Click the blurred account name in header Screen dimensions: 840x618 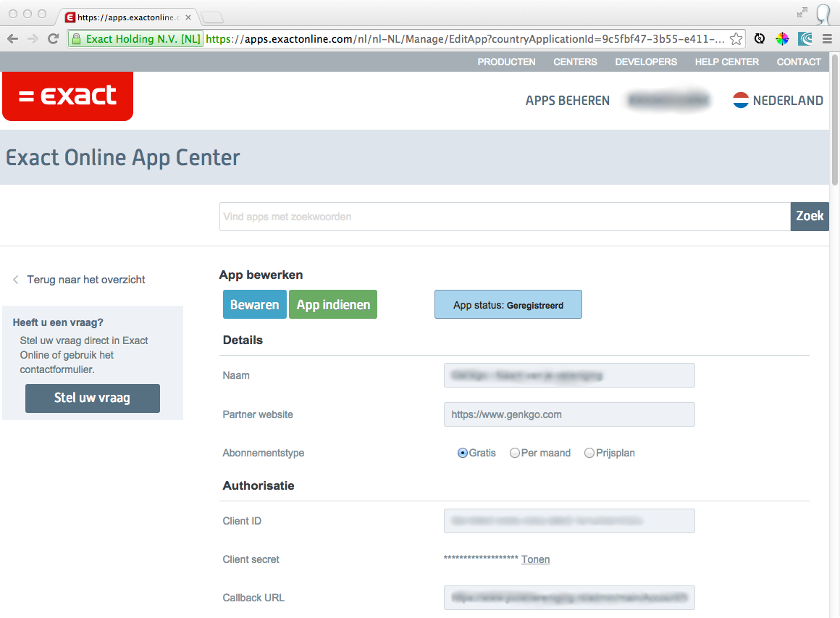668,100
